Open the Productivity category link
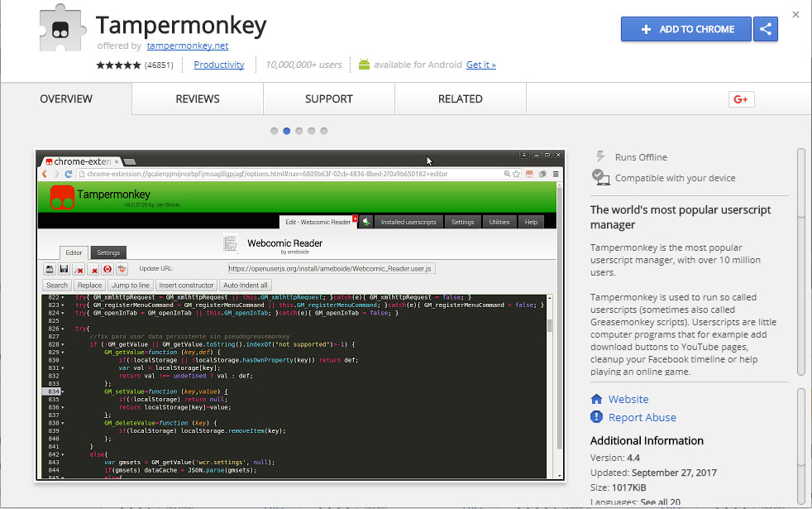Image resolution: width=812 pixels, height=509 pixels. pyautogui.click(x=218, y=65)
